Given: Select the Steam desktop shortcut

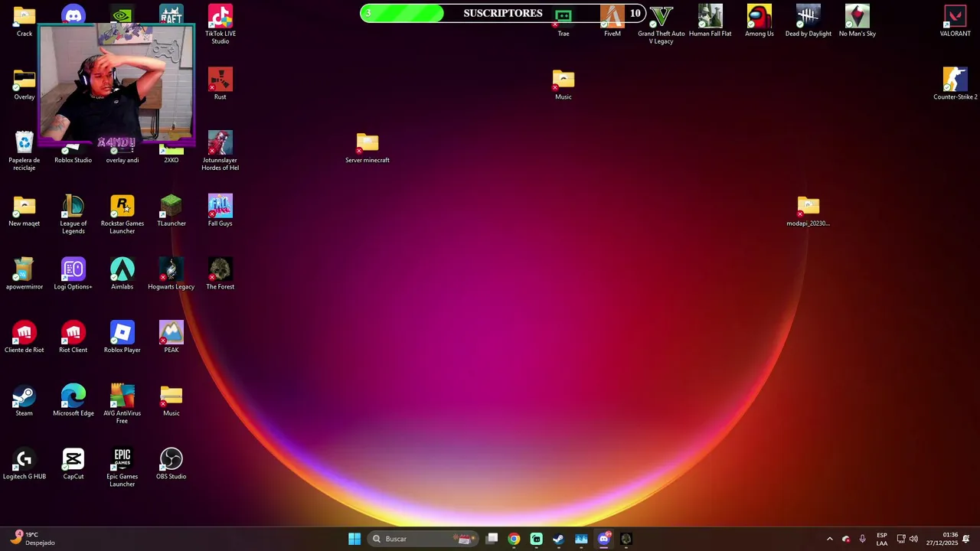Looking at the screenshot, I should (x=24, y=401).
